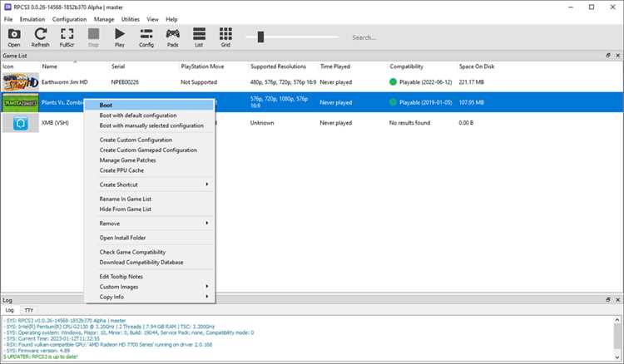
Task: Click the Stop emulation icon
Action: pos(93,37)
